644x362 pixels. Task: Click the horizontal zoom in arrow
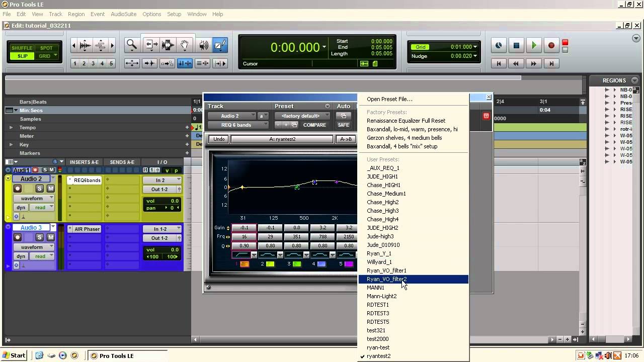[112, 45]
